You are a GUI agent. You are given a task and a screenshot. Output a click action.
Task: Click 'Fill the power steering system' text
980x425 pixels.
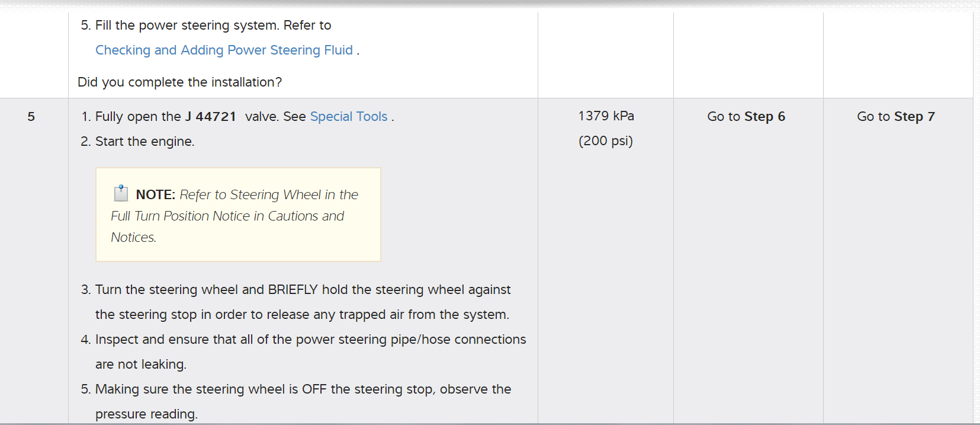[187, 25]
